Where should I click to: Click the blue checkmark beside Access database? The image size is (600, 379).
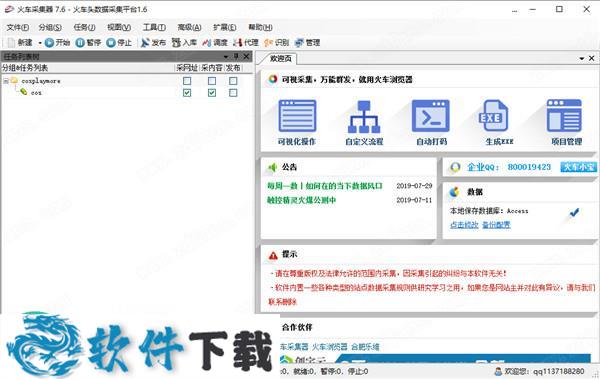click(574, 212)
